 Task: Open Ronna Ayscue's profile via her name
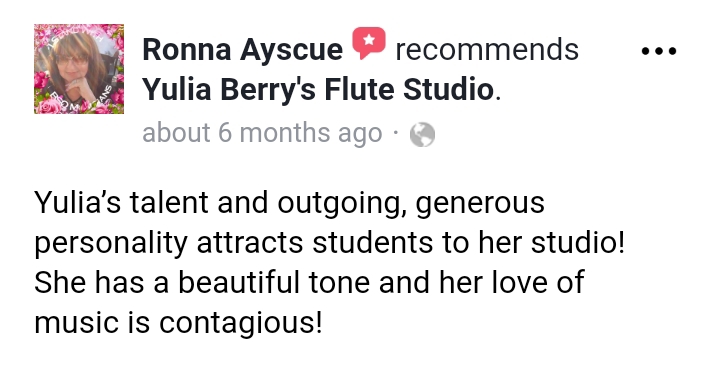coord(242,50)
